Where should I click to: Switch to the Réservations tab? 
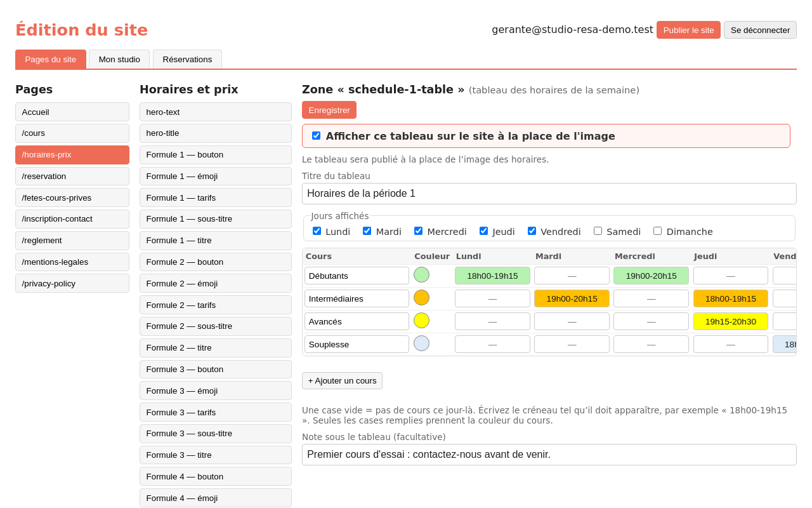(187, 59)
